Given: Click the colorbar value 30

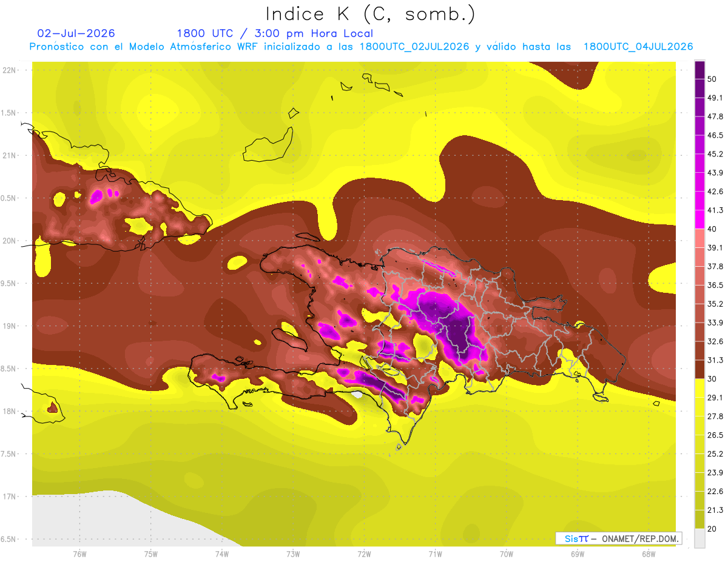Looking at the screenshot, I should (x=712, y=379).
